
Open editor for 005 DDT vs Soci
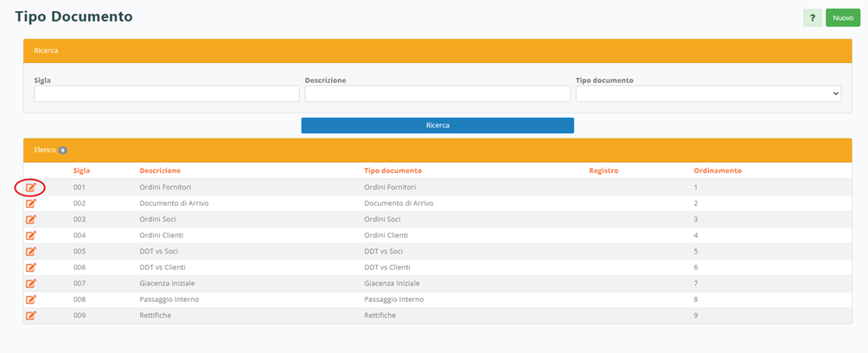pyautogui.click(x=31, y=251)
